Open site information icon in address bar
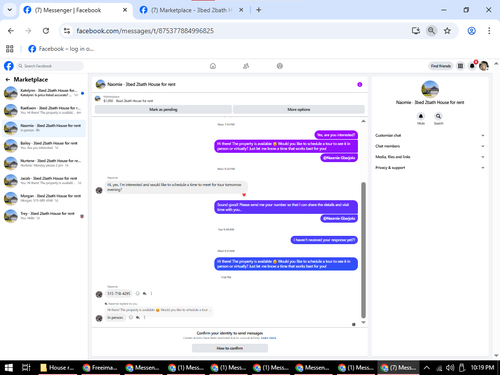 click(x=67, y=31)
